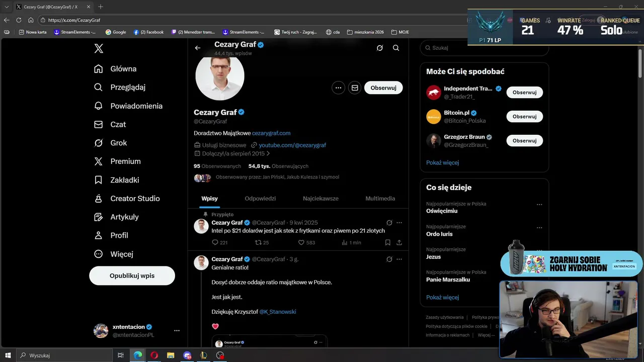
Task: Click 95 Obserwowanych link
Action: pyautogui.click(x=217, y=166)
